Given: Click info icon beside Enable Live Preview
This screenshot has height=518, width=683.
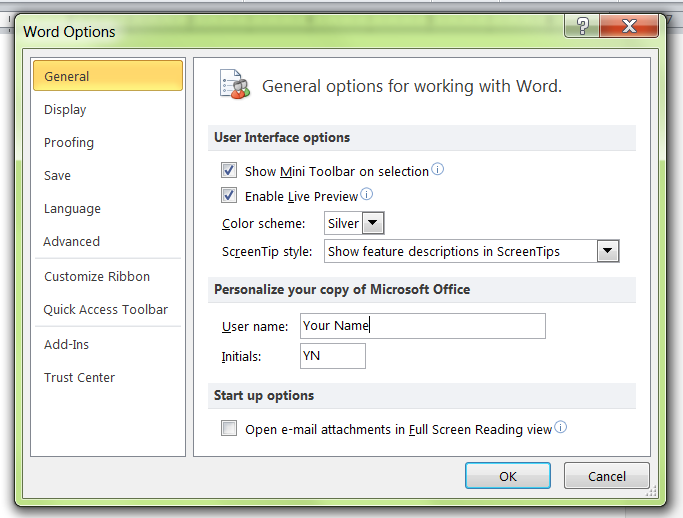Looking at the screenshot, I should [x=366, y=194].
